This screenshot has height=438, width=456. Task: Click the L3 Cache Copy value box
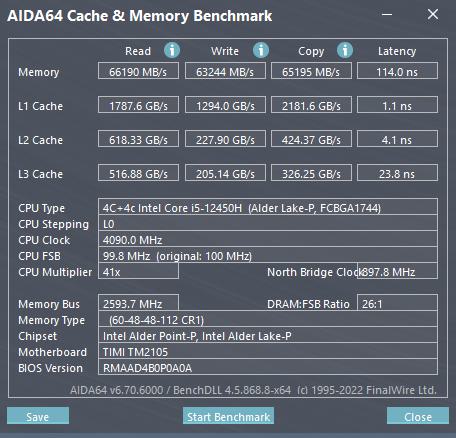pyautogui.click(x=311, y=173)
